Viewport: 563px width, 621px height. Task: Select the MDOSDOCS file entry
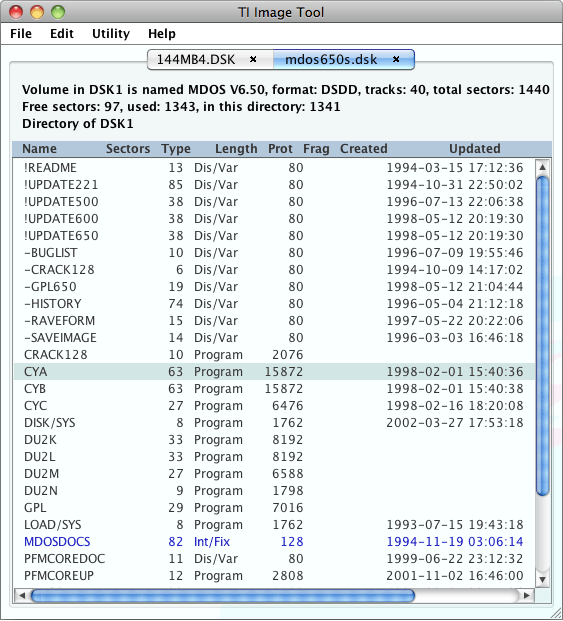tap(274, 541)
